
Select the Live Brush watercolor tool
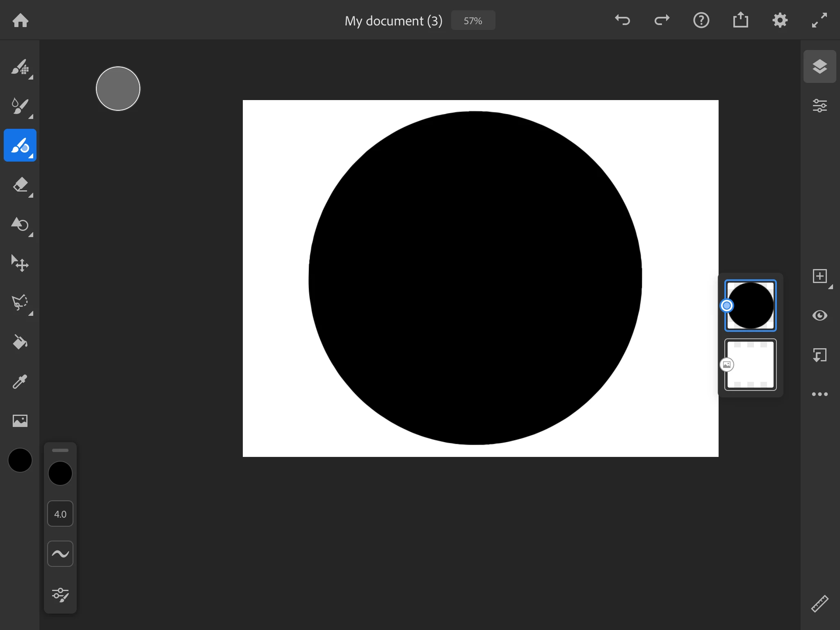[x=20, y=106]
